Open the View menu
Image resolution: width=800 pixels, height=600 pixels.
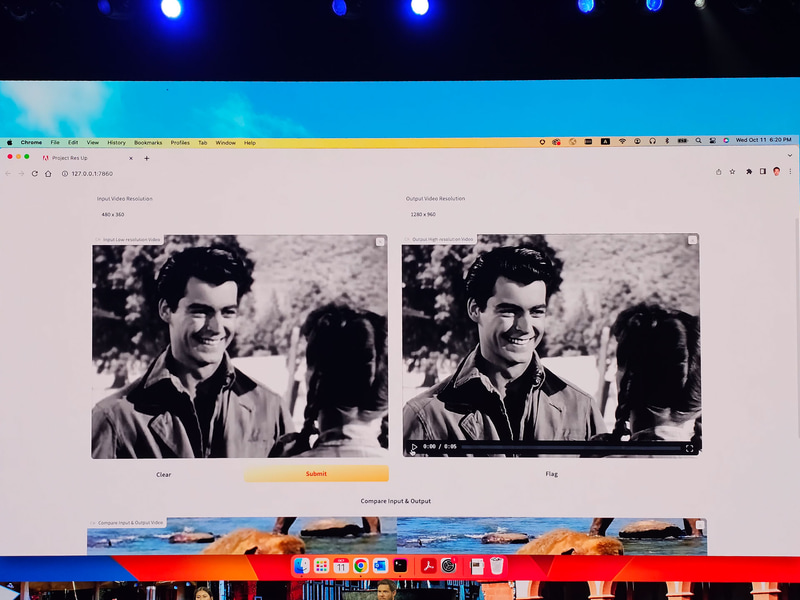point(92,143)
